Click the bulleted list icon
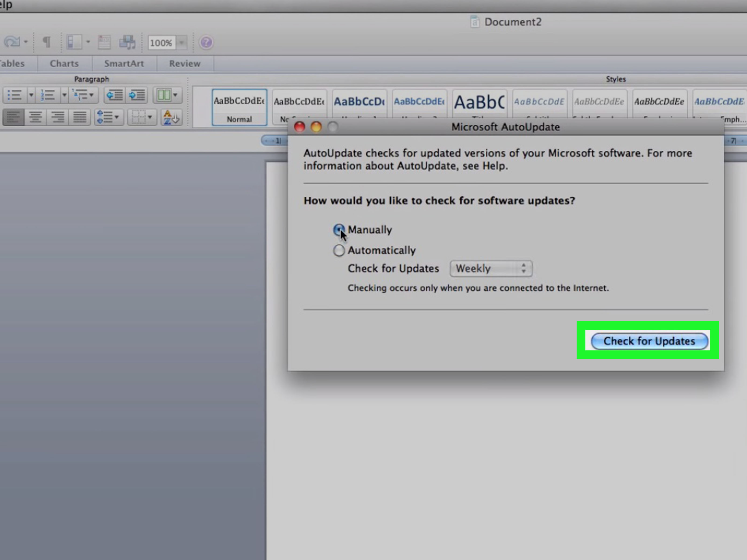This screenshot has height=560, width=747. tap(14, 95)
